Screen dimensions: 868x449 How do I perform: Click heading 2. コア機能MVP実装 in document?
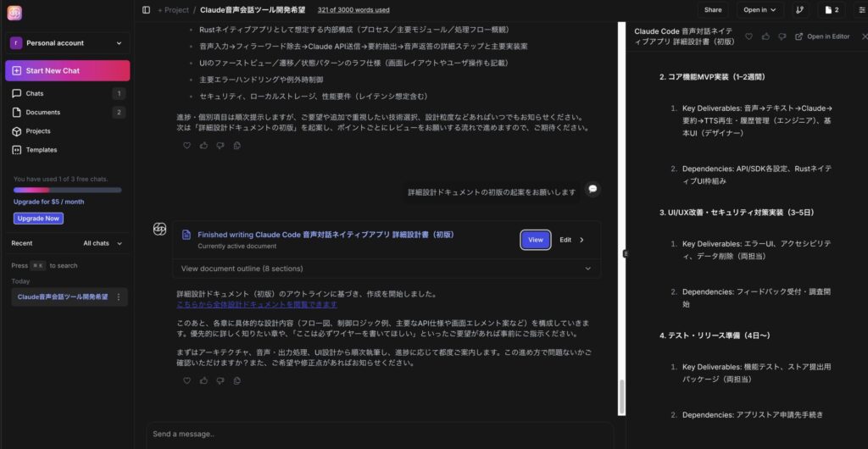[x=712, y=77]
